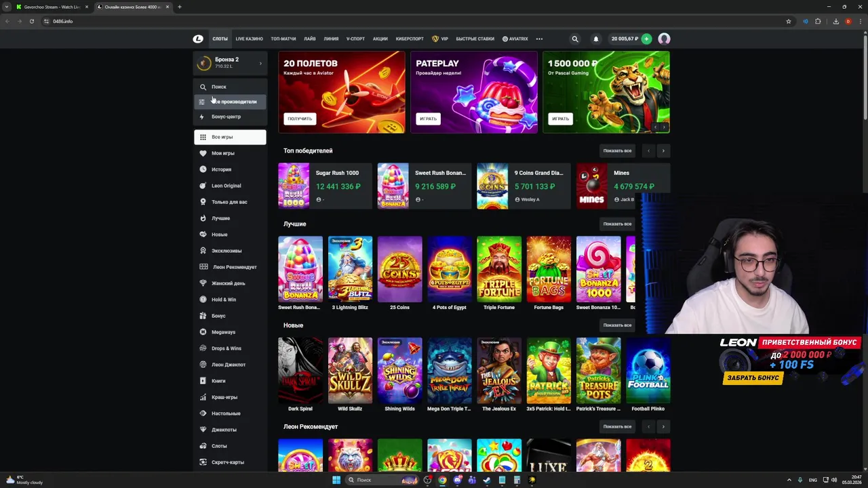Click ИГРАТЬ on the 1 500 000 ₽ banner
Screen dimensions: 868x488
(560, 119)
